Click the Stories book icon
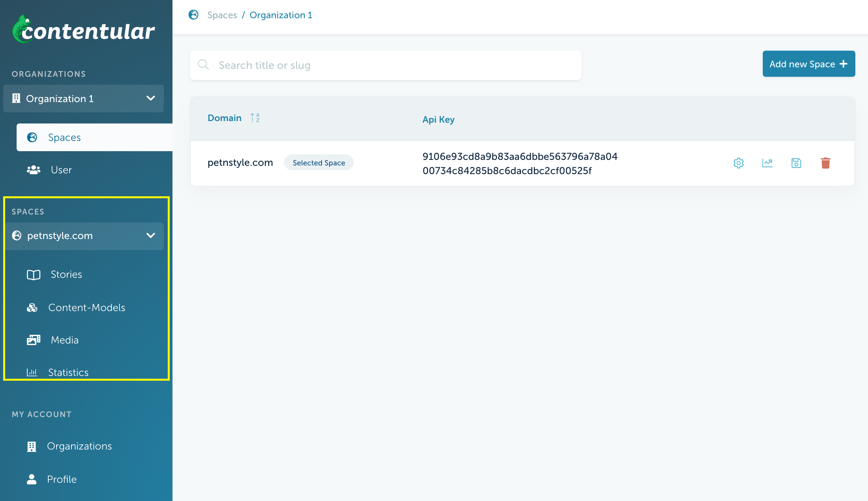This screenshot has height=501, width=868. [x=33, y=275]
